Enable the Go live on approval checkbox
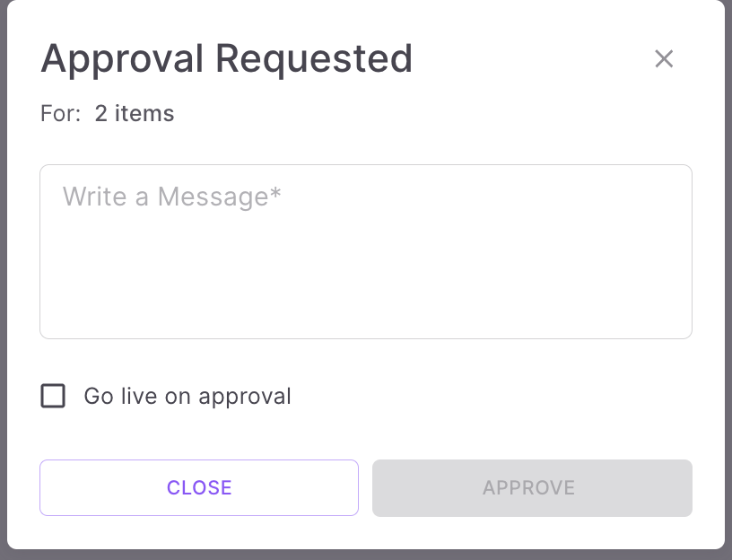Viewport: 732px width, 560px height. (54, 396)
